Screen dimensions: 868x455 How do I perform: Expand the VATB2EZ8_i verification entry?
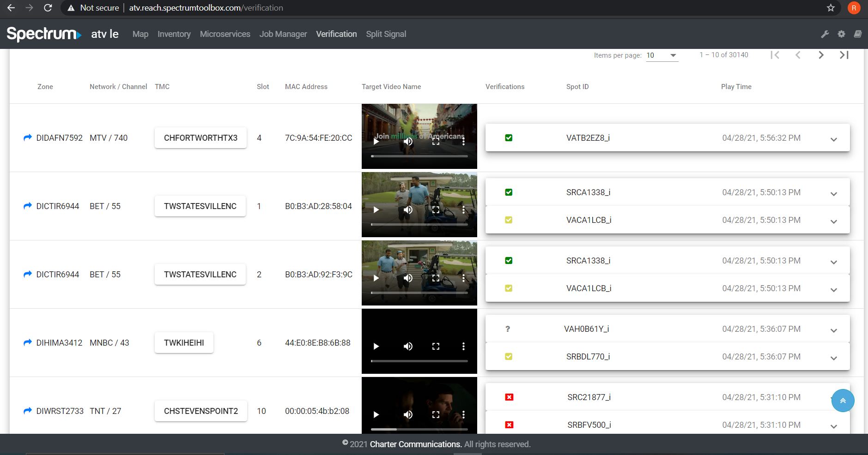pos(834,139)
